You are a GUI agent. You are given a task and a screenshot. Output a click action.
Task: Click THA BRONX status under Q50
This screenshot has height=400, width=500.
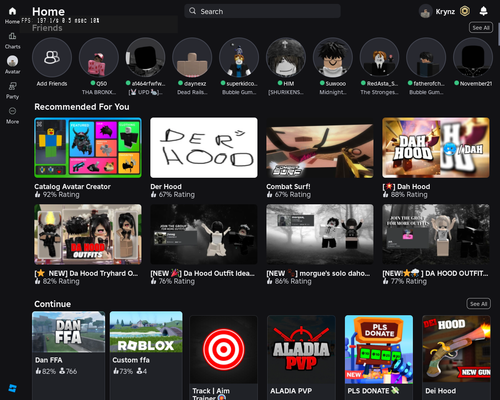point(99,92)
